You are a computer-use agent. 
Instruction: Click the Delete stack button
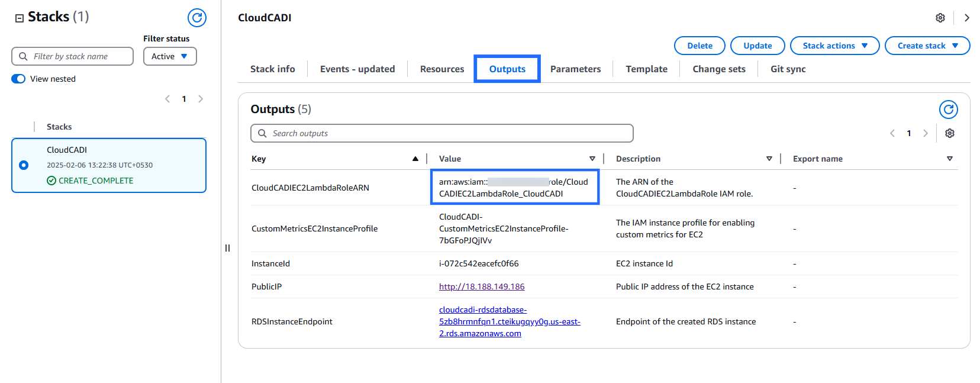click(x=699, y=46)
